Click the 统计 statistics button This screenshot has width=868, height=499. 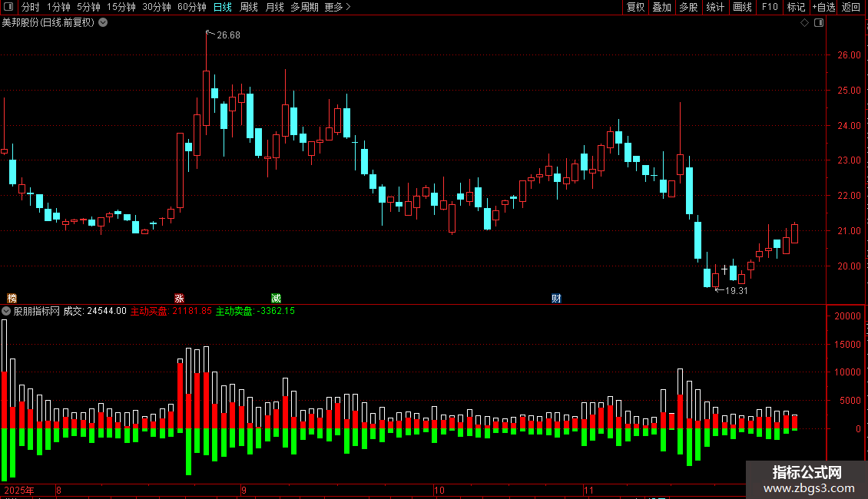(715, 7)
